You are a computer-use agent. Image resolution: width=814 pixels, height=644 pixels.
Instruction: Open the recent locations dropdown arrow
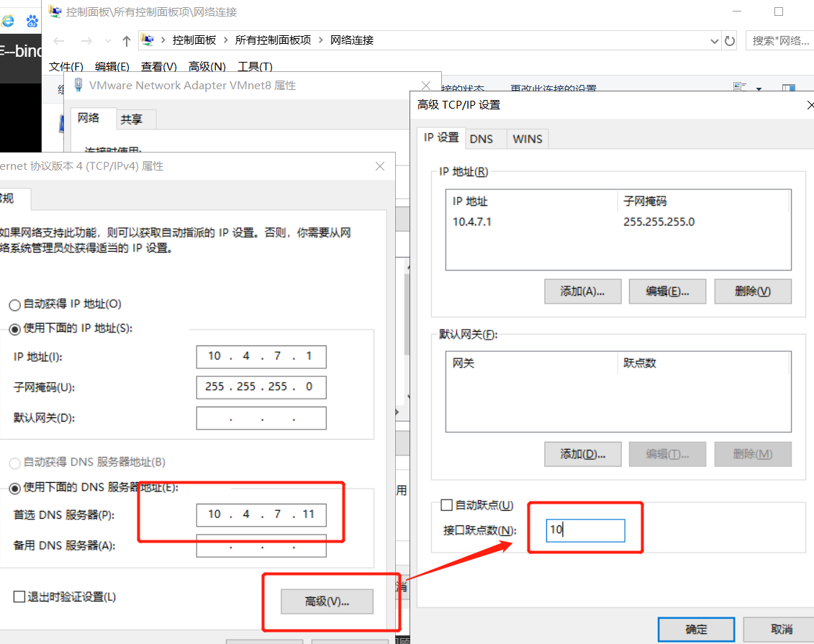108,40
